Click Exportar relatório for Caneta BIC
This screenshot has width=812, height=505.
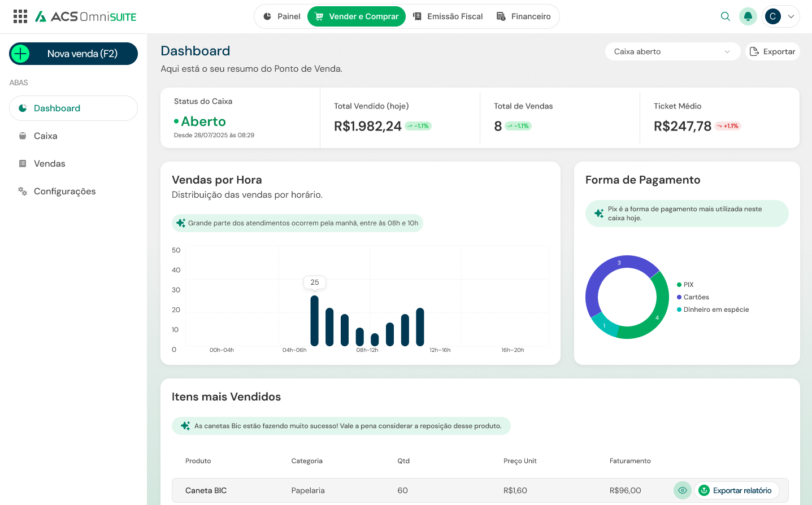[x=736, y=490]
